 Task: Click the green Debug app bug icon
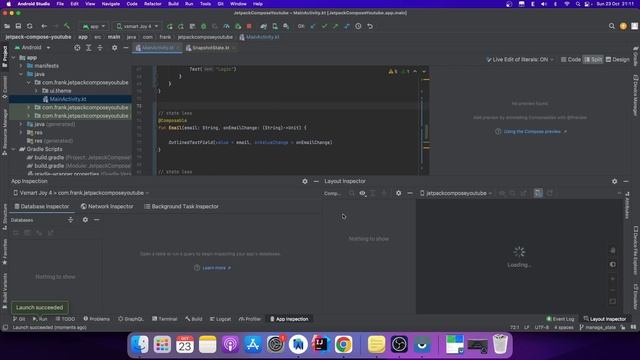[x=204, y=26]
